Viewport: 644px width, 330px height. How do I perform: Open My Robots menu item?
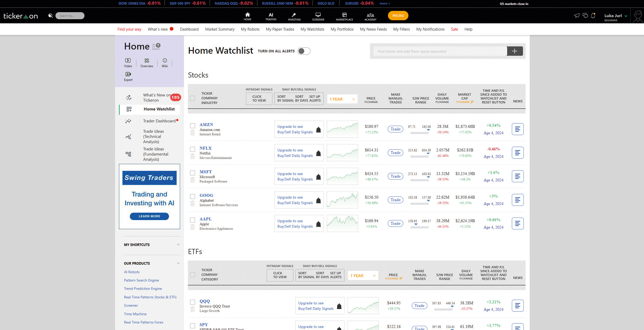[x=250, y=29]
